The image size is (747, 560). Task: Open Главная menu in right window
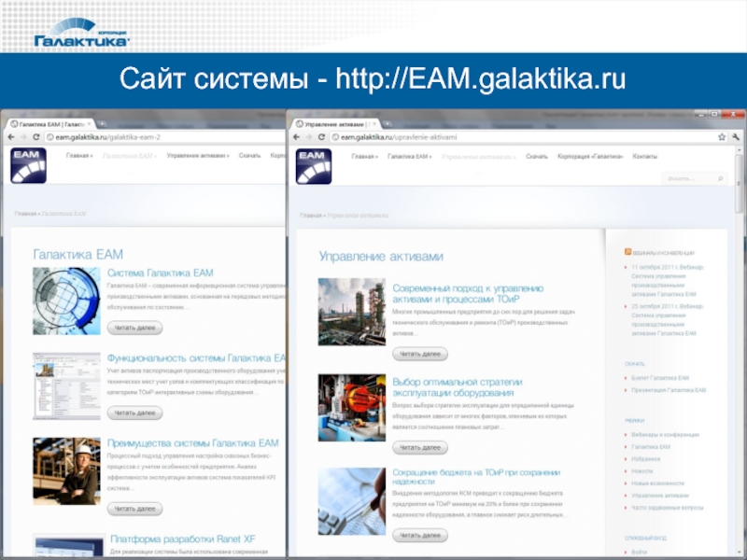[x=364, y=156]
